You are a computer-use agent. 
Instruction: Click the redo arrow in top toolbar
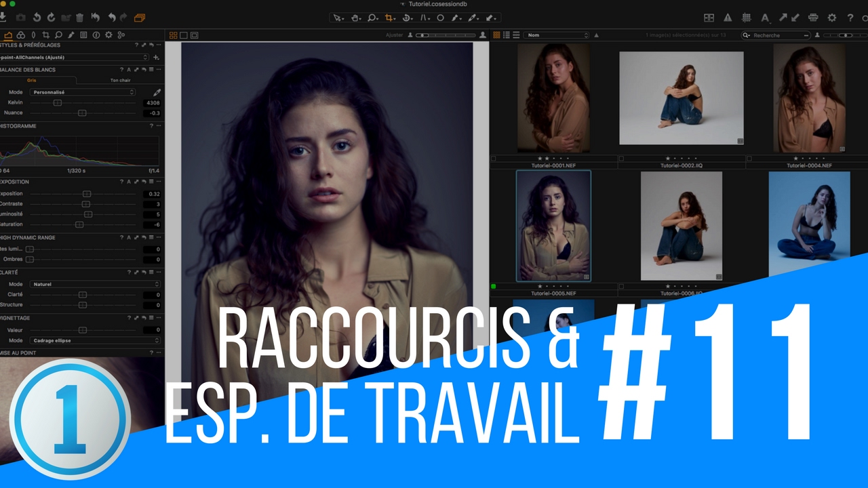tap(123, 18)
